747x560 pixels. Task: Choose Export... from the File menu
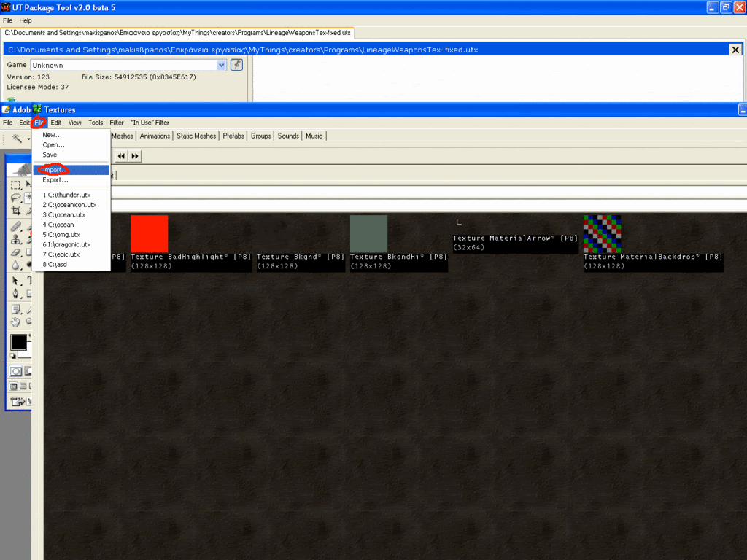55,179
